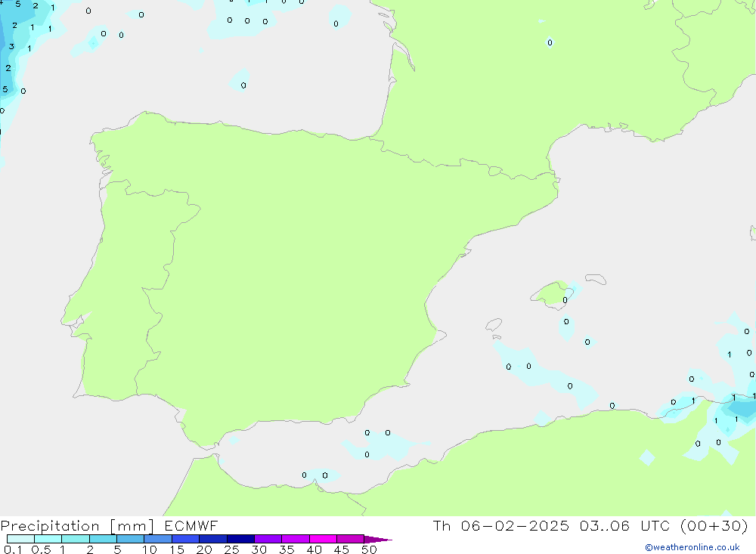Image resolution: width=756 pixels, height=554 pixels.
Task: Click the legend value 20
Action: click(x=204, y=549)
